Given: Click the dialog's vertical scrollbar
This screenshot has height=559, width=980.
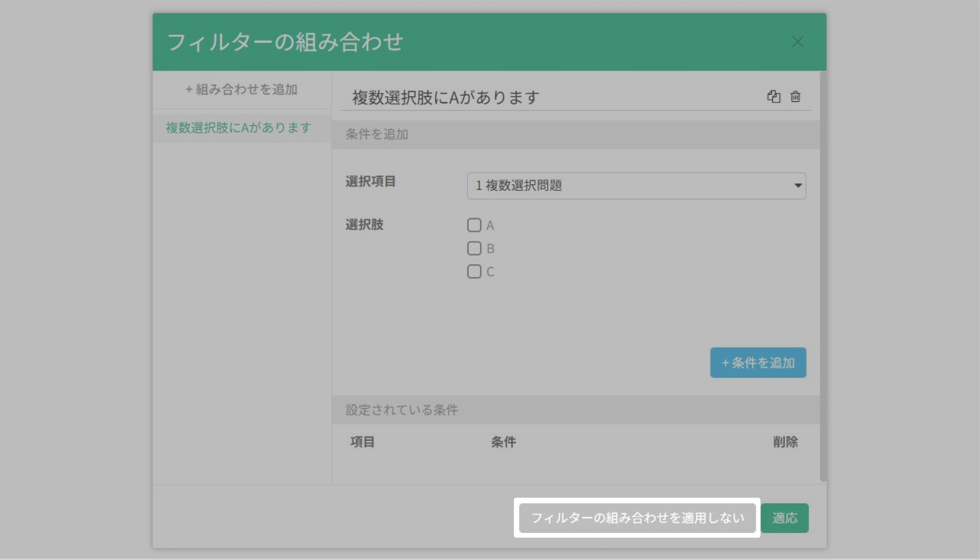Looking at the screenshot, I should pyautogui.click(x=823, y=276).
